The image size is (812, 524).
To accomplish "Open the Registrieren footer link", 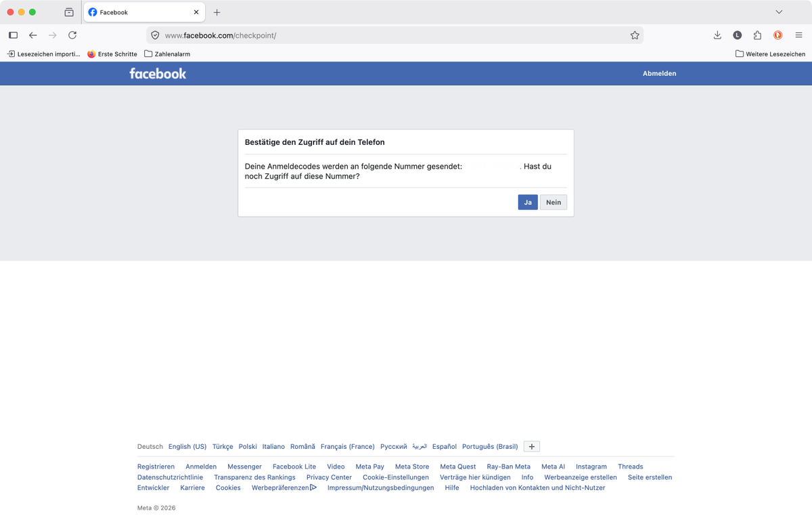I will point(156,466).
